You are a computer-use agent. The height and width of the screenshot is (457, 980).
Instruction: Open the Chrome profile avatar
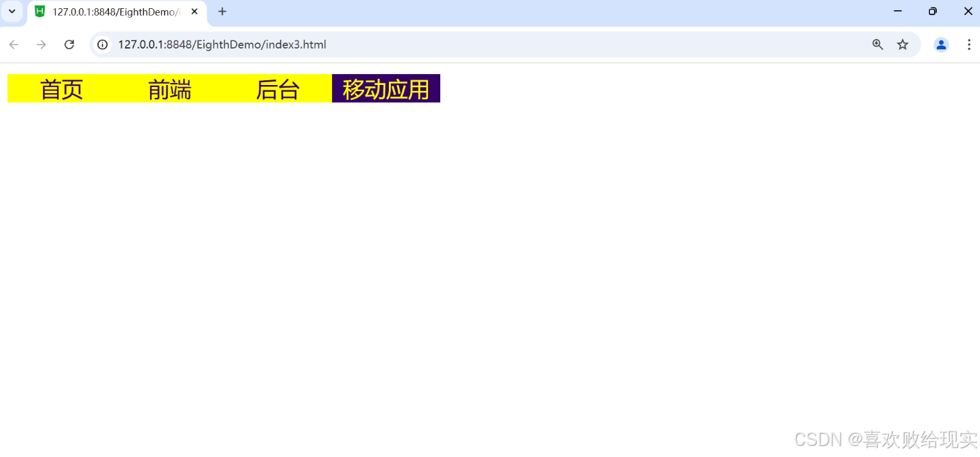point(941,45)
